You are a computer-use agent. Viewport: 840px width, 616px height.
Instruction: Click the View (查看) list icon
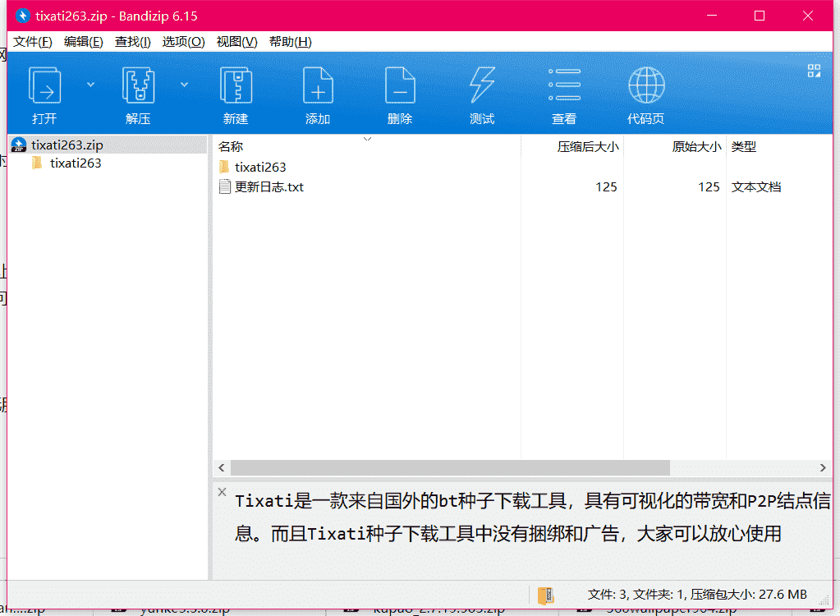tap(564, 85)
